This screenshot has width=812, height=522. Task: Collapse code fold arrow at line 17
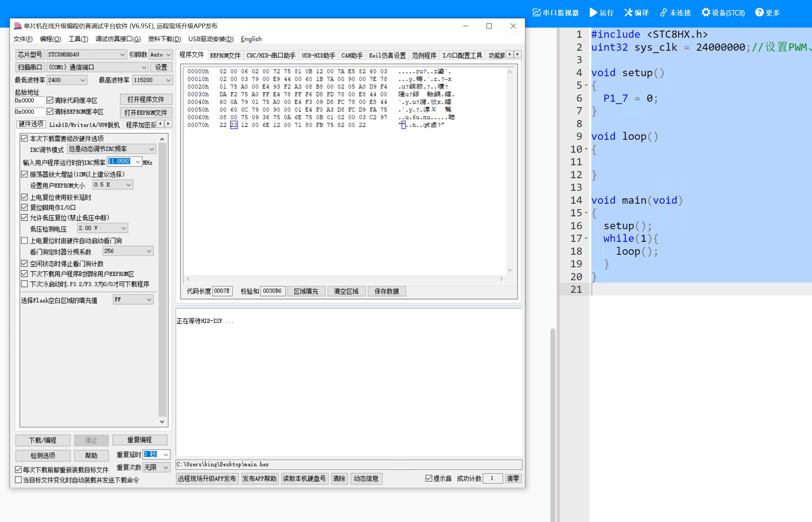click(x=586, y=238)
